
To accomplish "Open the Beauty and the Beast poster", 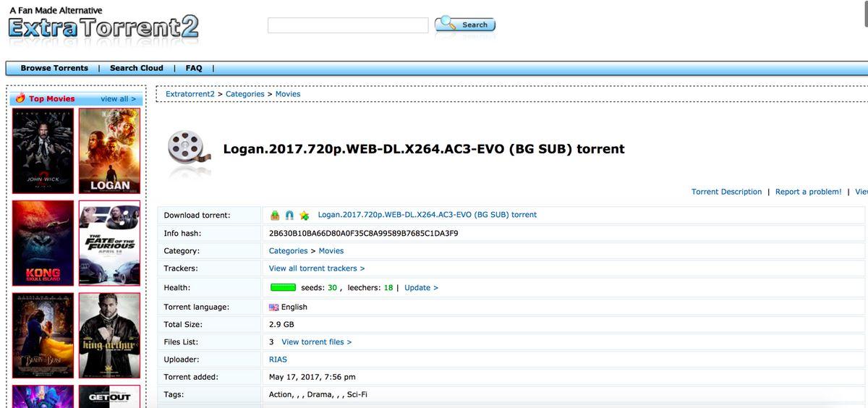I will pyautogui.click(x=43, y=335).
